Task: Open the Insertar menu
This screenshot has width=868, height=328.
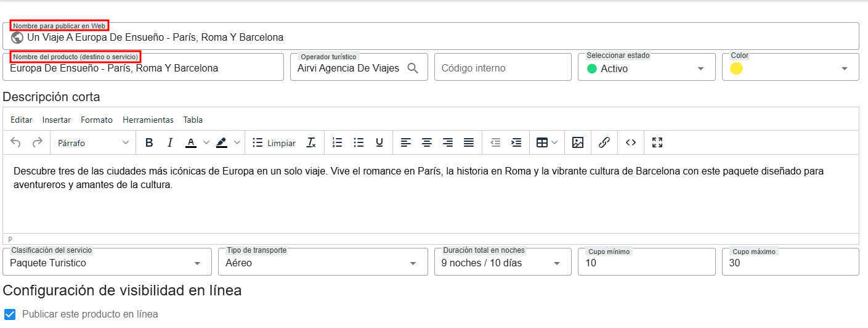Action: coord(57,120)
